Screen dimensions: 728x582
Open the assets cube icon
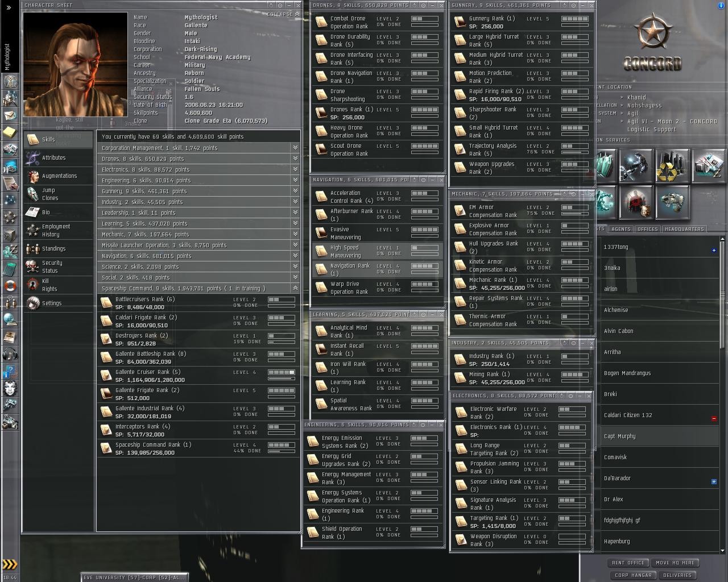(x=10, y=234)
